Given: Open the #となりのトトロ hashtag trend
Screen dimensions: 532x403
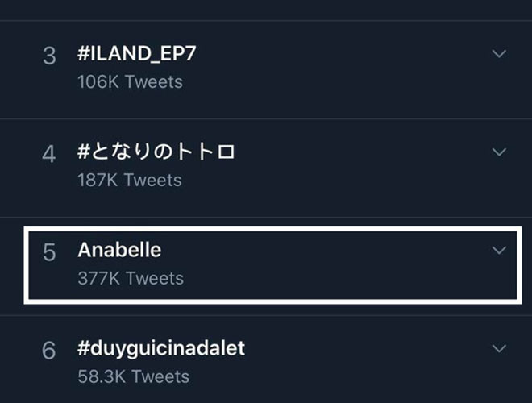Looking at the screenshot, I should pyautogui.click(x=156, y=152).
